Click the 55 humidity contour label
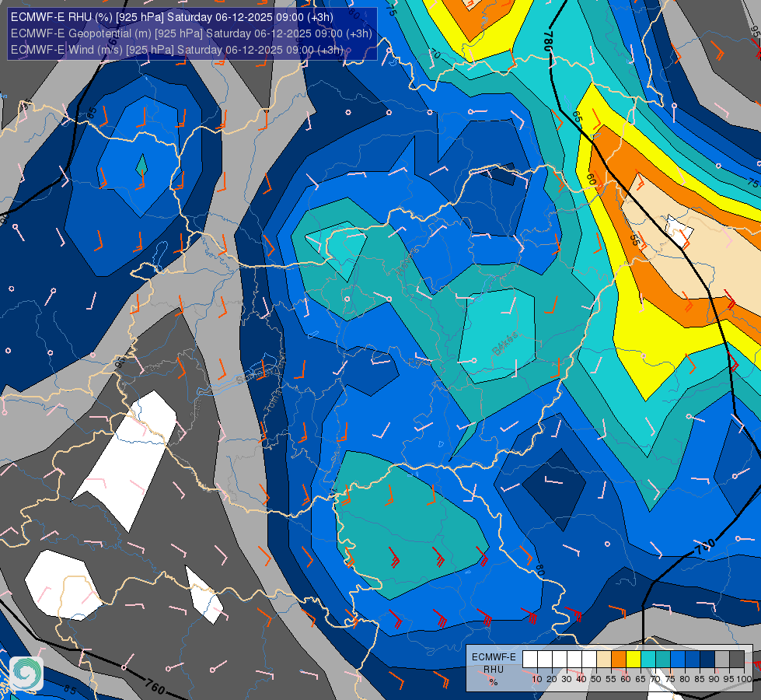The width and height of the screenshot is (761, 700). [x=634, y=240]
